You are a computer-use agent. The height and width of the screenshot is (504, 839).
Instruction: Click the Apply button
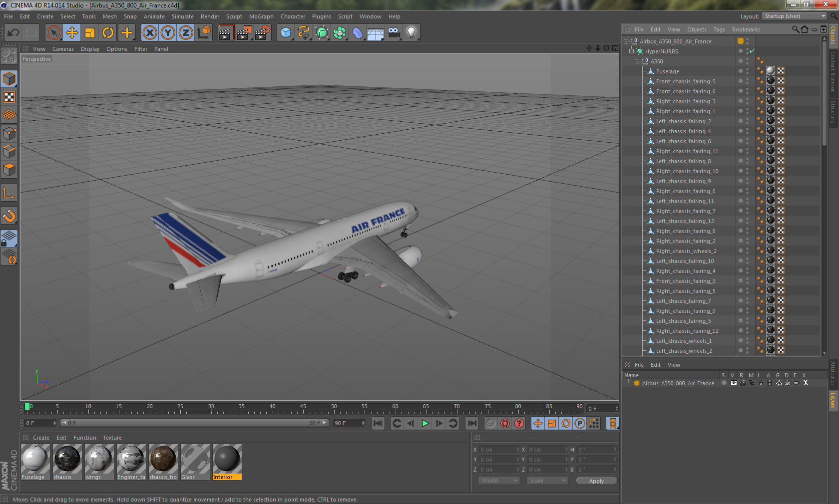596,481
